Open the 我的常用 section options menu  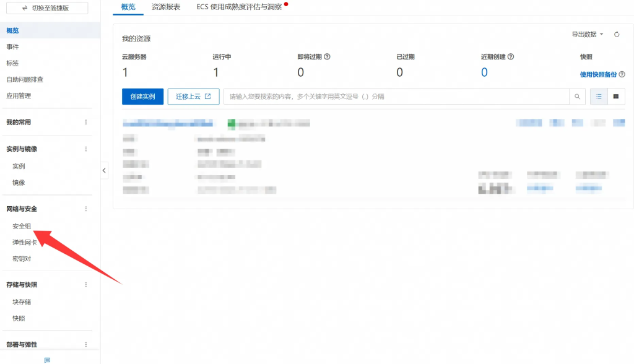86,123
